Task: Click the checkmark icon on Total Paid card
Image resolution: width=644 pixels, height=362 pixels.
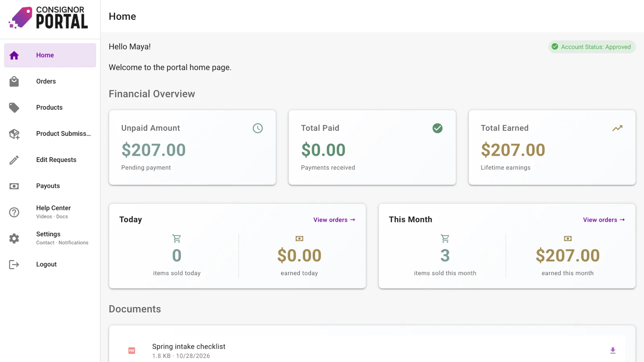Action: coord(438,128)
